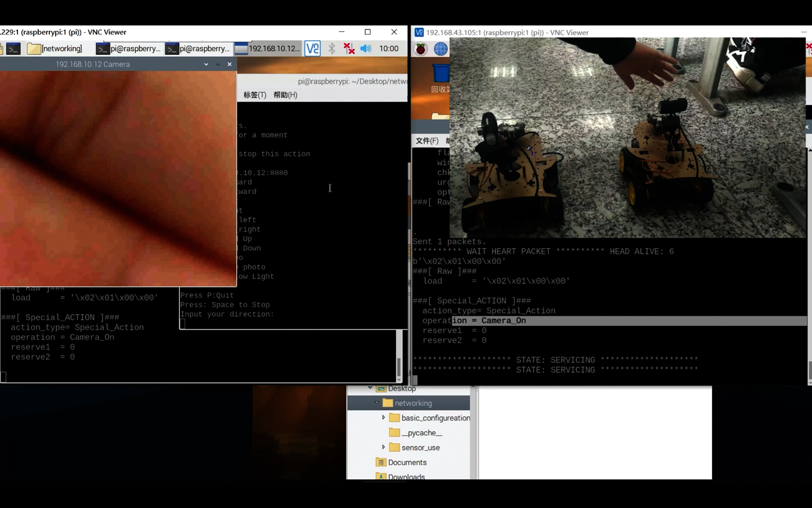Maximize the 192.168.10.12 Camera window
The width and height of the screenshot is (812, 508).
[x=218, y=64]
